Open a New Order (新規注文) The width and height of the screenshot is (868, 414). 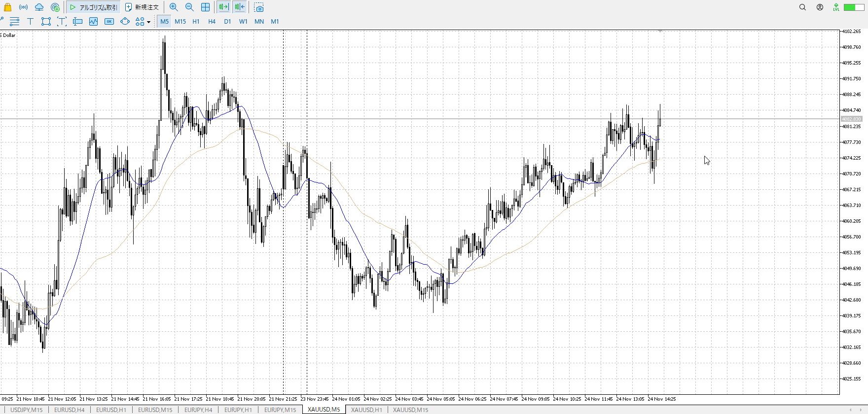pyautogui.click(x=142, y=7)
